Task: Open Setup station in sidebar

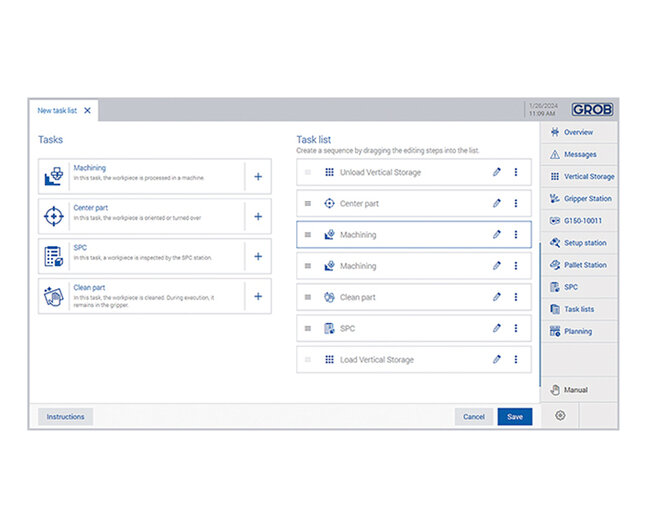Action: click(579, 243)
